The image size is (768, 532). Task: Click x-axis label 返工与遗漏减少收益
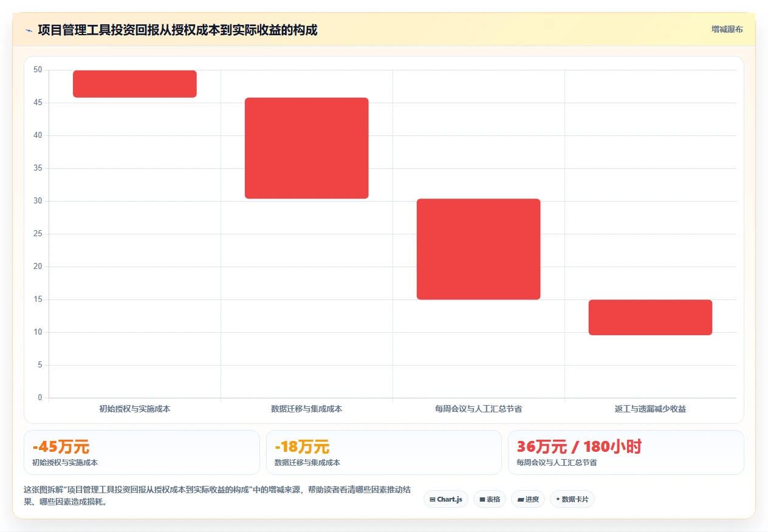[x=650, y=409]
